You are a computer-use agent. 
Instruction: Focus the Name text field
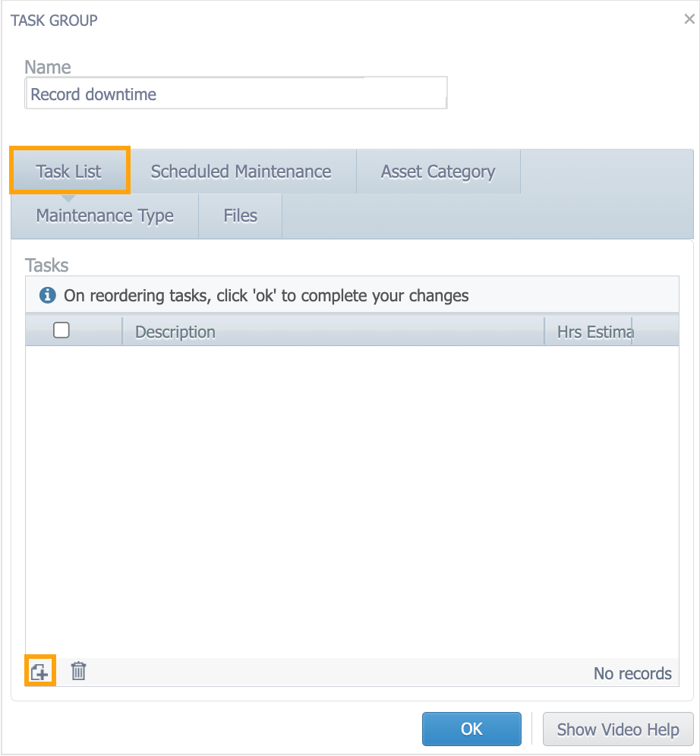click(x=235, y=94)
